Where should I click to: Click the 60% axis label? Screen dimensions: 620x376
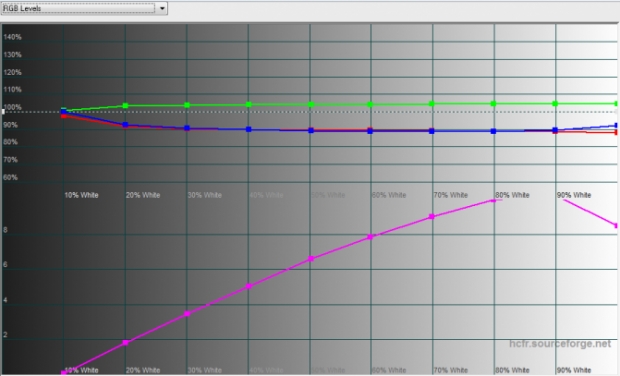(x=10, y=178)
